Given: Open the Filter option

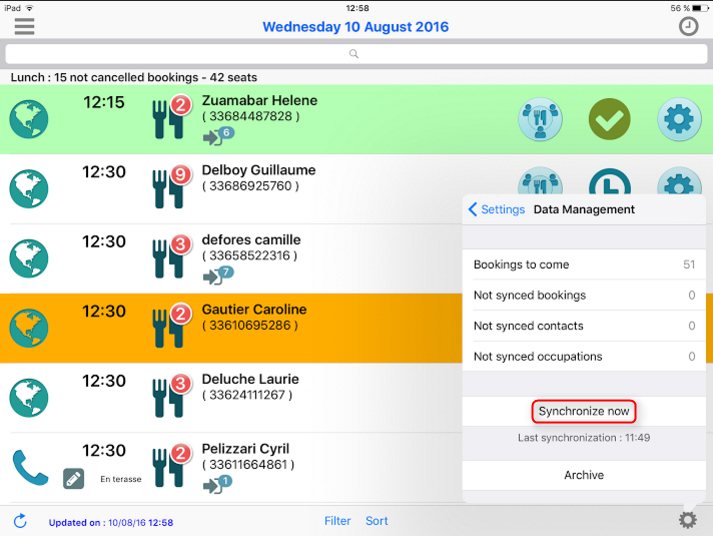Looking at the screenshot, I should (338, 521).
